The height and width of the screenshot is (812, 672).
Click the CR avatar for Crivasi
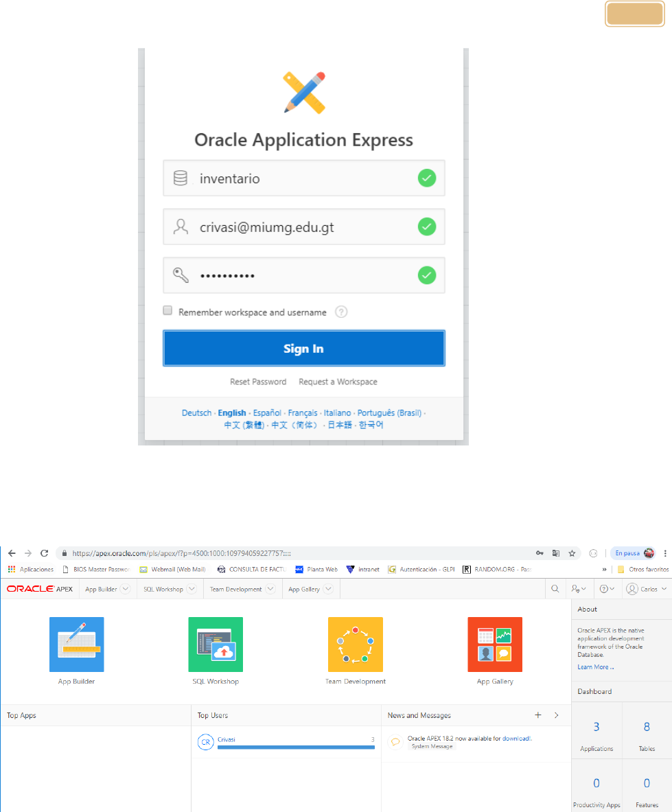[x=205, y=742]
